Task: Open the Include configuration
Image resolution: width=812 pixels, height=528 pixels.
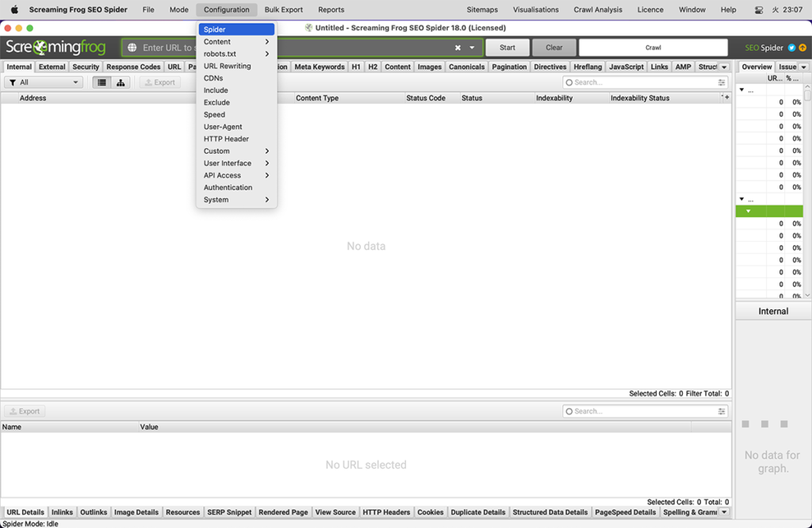Action: (236, 90)
